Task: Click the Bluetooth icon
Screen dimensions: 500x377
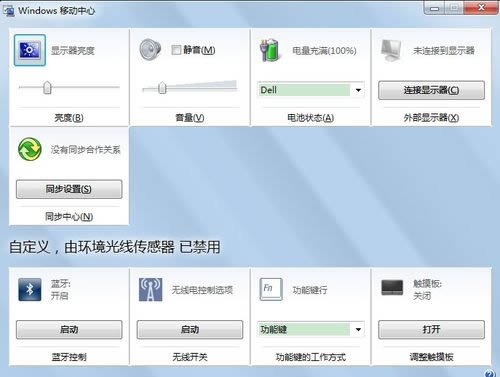Action: point(30,290)
